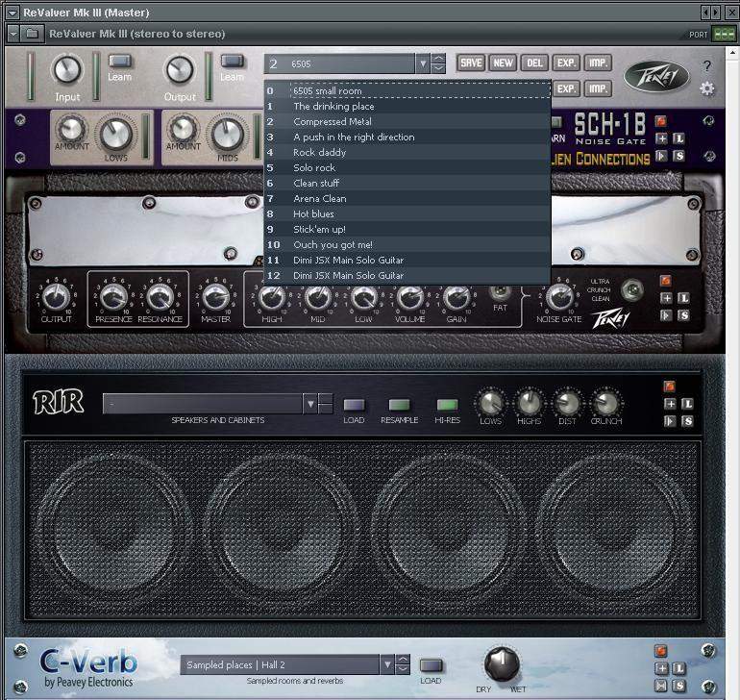Click the Peavey logo badge at top right

[x=656, y=77]
